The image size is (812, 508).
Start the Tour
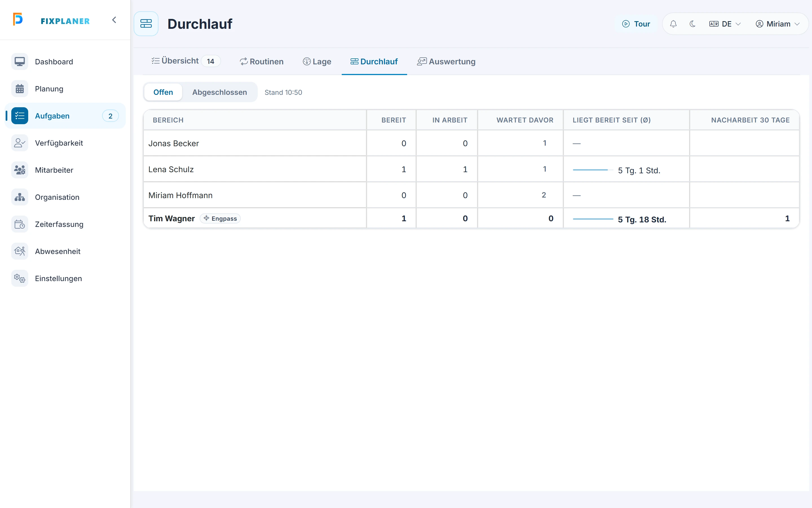636,24
